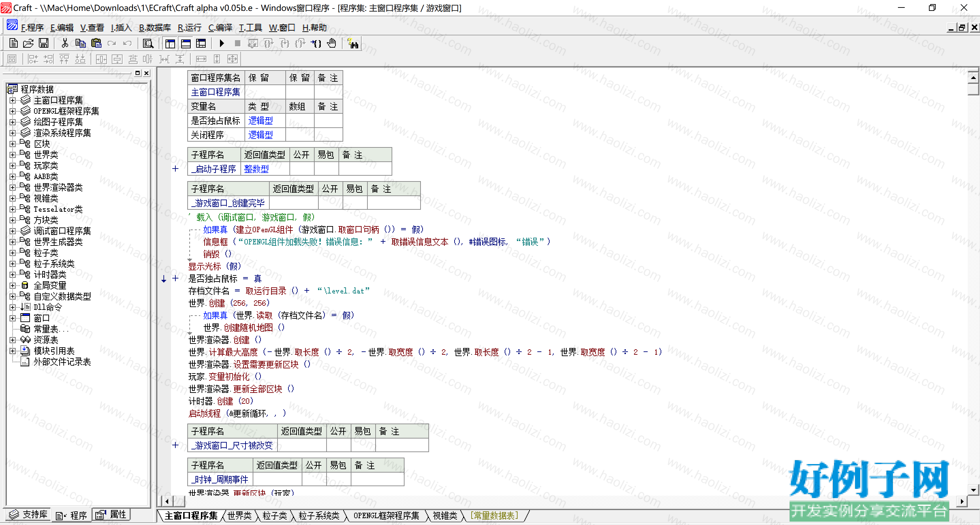Click the align-bottom edges icon
The image size is (980, 525).
click(x=80, y=59)
